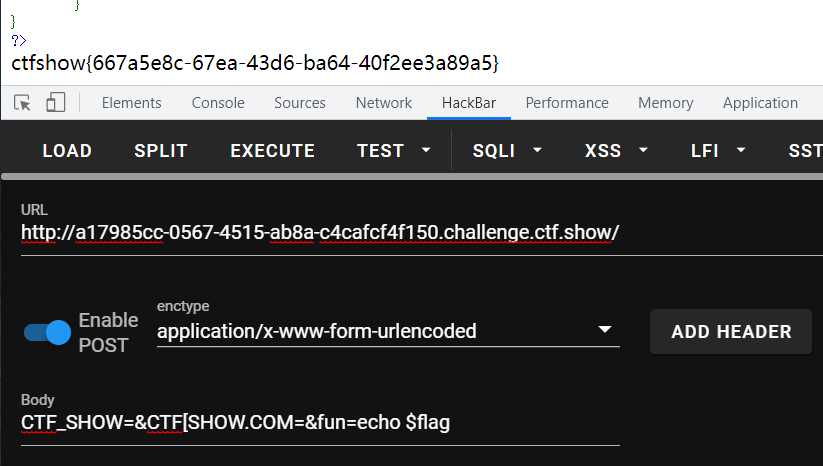Viewport: 823px width, 466px height.
Task: Click the ADD HEADER button
Action: point(731,332)
